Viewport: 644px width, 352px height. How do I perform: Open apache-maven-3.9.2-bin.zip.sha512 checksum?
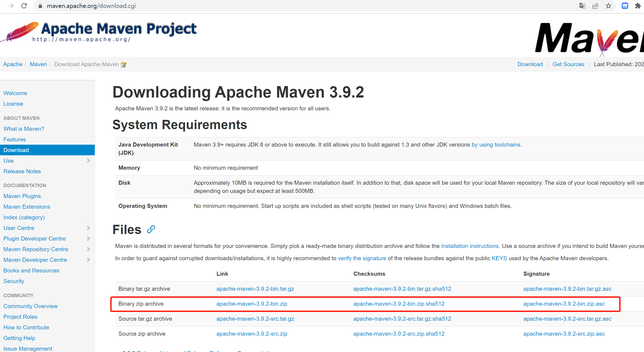click(x=399, y=304)
